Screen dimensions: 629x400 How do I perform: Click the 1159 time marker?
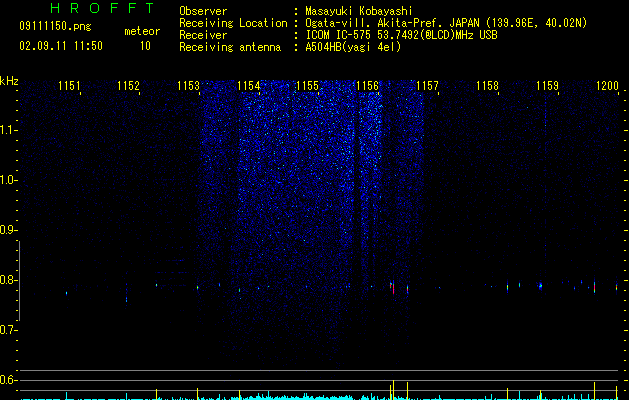click(x=547, y=85)
